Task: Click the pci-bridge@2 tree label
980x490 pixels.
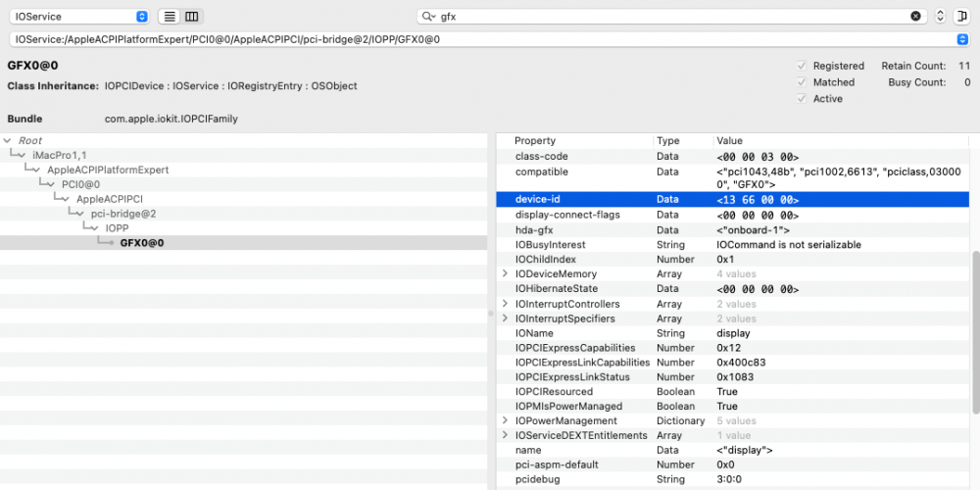Action: tap(123, 214)
